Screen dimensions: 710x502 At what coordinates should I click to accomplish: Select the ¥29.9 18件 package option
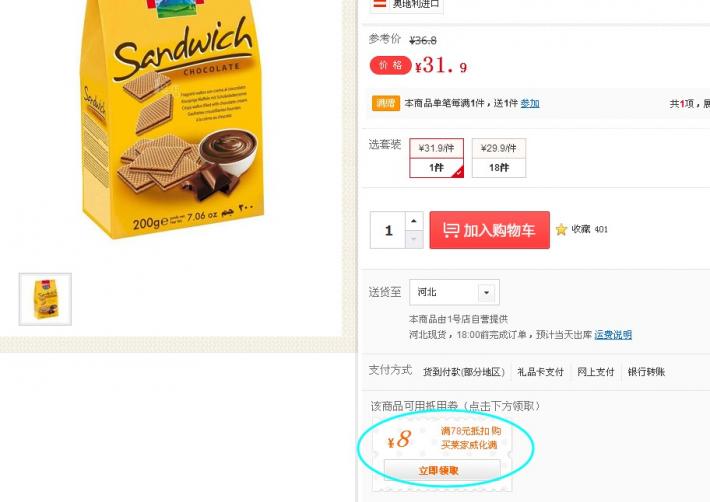[x=499, y=158]
